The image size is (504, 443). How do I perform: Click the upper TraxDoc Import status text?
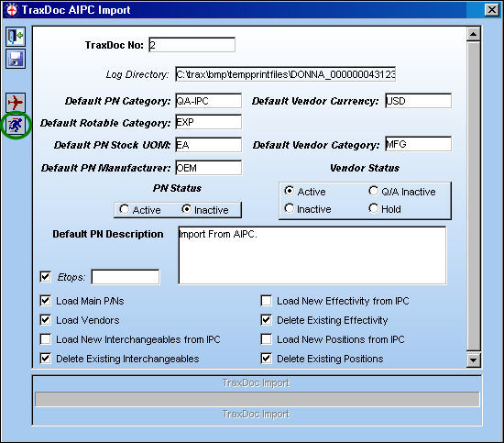click(x=256, y=382)
